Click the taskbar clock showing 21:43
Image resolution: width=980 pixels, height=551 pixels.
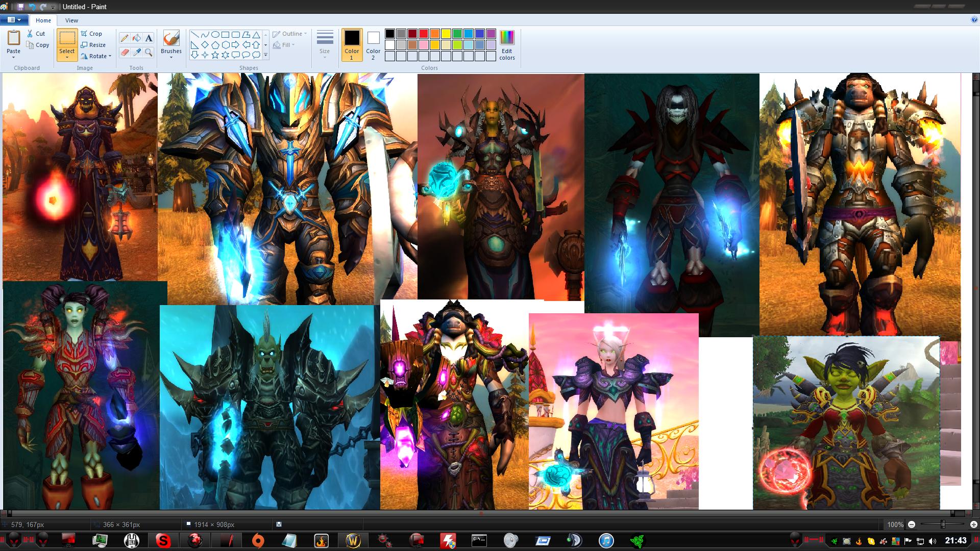pyautogui.click(x=955, y=540)
